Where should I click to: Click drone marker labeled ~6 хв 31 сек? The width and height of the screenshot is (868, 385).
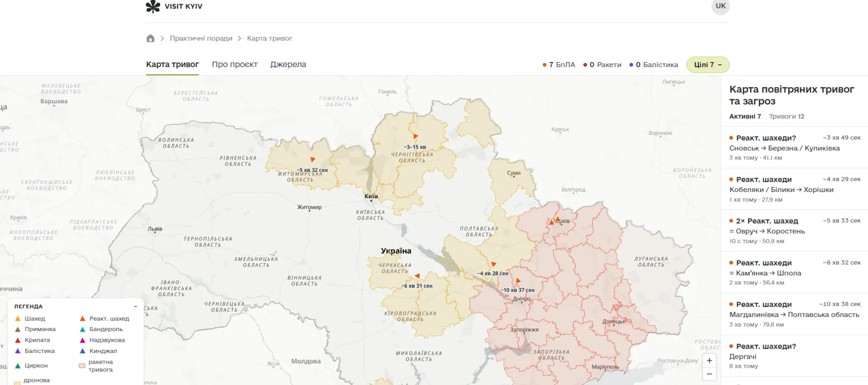coord(417,276)
